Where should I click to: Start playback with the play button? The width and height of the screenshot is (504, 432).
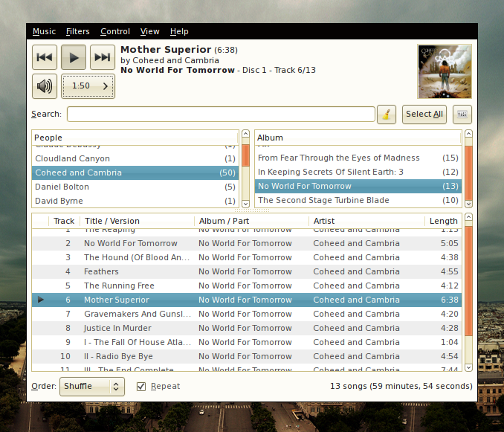coord(74,57)
